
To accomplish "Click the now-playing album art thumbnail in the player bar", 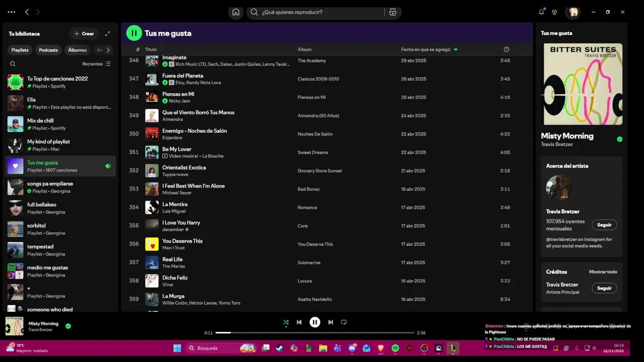I will [x=15, y=326].
